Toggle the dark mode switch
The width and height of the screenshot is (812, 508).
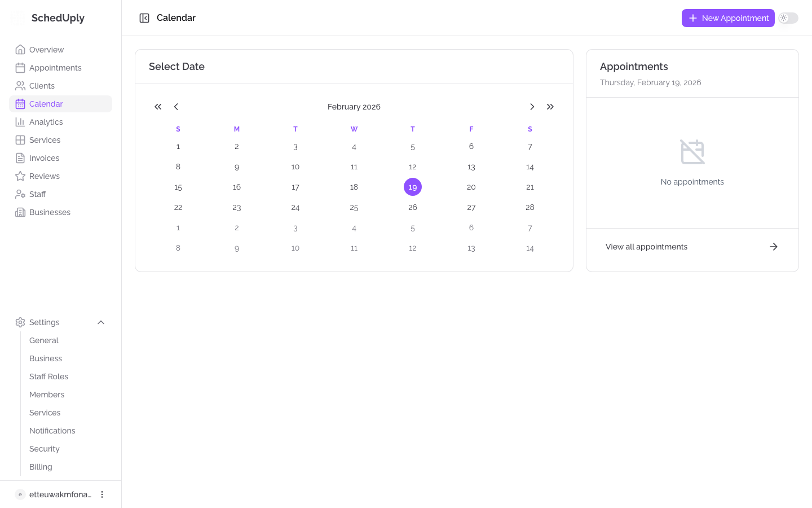(788, 18)
